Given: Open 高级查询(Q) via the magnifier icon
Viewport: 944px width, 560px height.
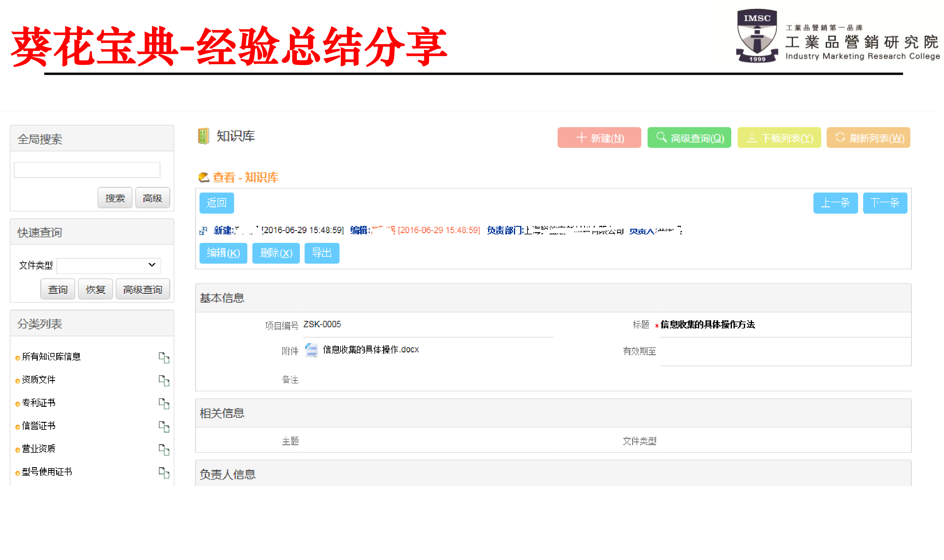Looking at the screenshot, I should coord(661,137).
